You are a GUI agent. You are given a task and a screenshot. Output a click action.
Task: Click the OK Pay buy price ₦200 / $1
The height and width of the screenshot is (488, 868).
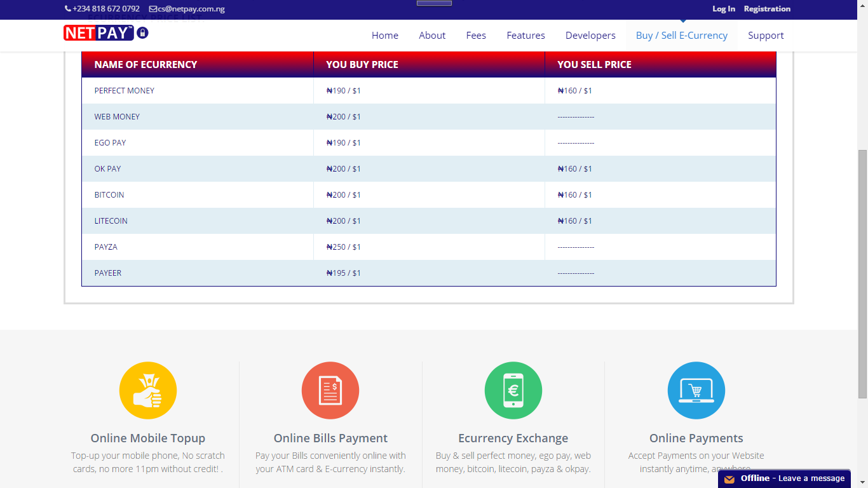(343, 169)
